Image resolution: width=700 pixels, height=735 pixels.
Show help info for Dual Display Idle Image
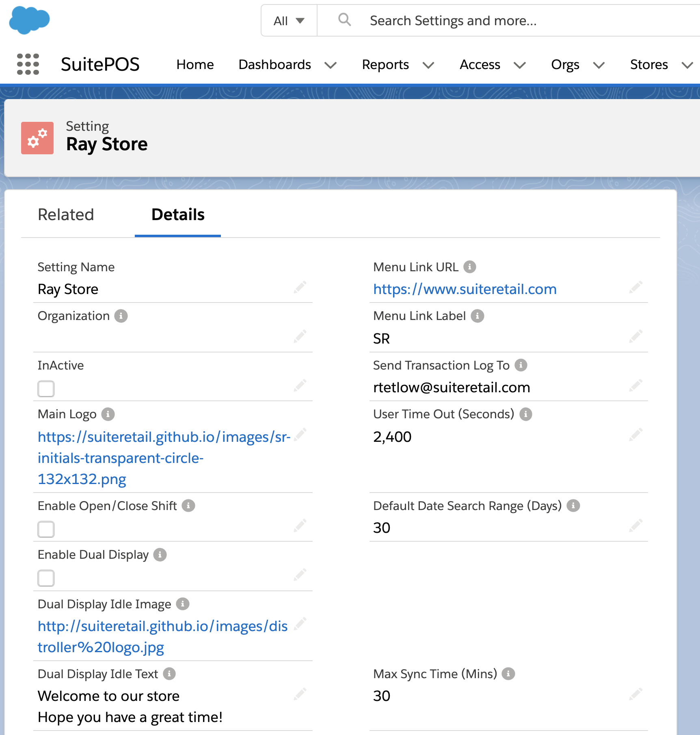pos(183,604)
